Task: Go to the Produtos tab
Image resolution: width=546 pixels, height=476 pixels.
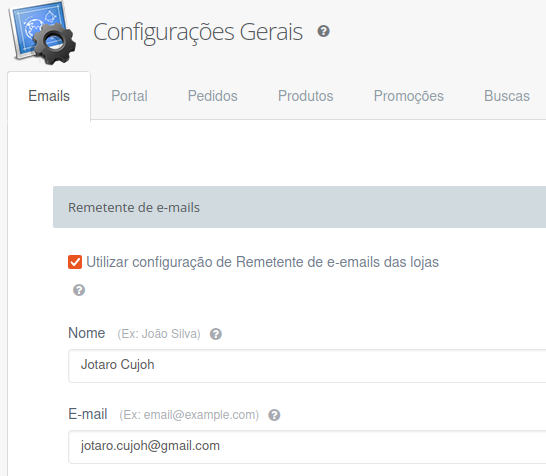Action: click(305, 96)
